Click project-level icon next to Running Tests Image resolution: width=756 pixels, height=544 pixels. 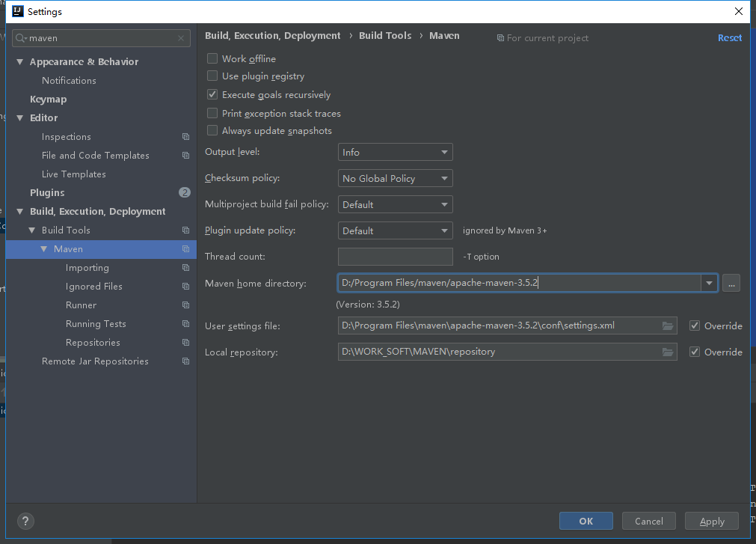(x=185, y=323)
